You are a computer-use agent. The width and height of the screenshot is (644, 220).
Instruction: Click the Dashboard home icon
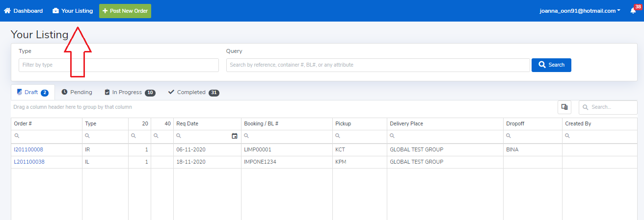[7, 11]
